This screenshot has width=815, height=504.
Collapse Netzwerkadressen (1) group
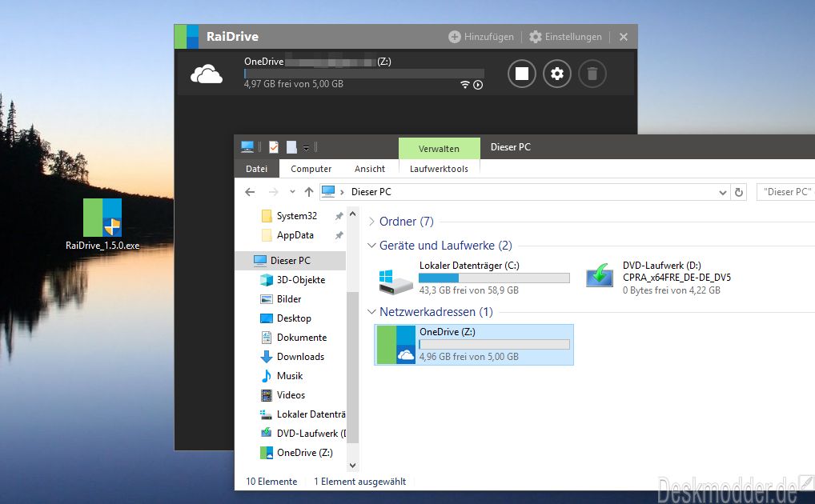pyautogui.click(x=371, y=312)
